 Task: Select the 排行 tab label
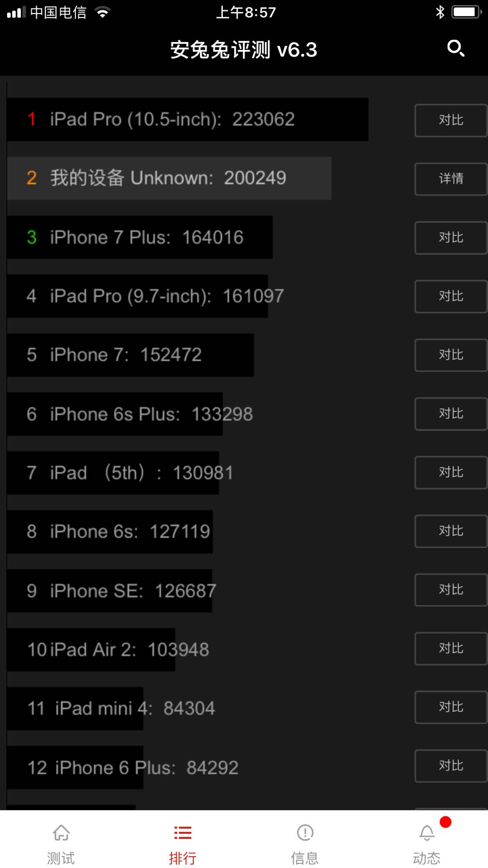click(x=183, y=858)
